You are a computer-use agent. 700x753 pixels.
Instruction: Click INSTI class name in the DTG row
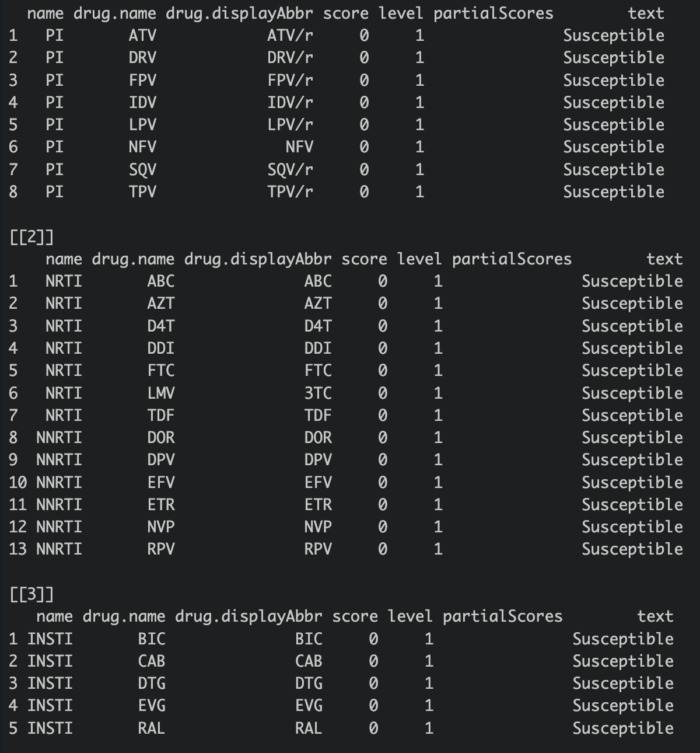pyautogui.click(x=50, y=683)
